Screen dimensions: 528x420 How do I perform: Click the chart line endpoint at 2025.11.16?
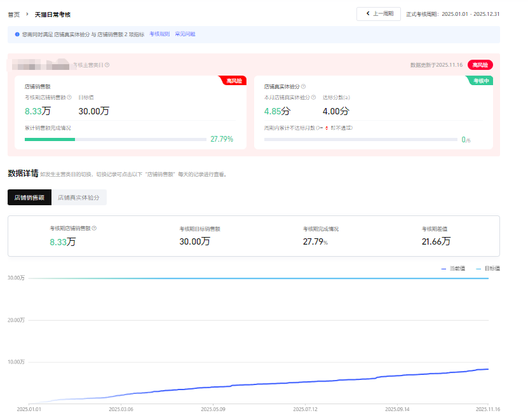tap(487, 369)
